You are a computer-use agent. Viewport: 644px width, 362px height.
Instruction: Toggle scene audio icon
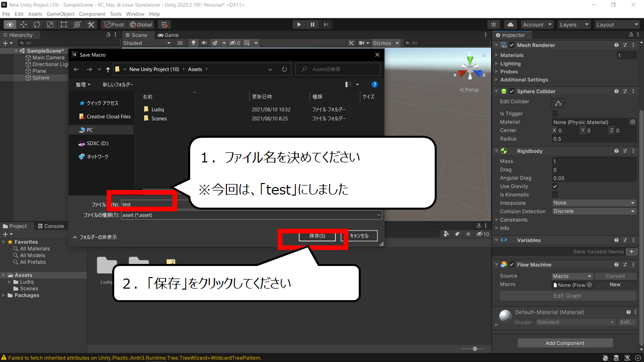pyautogui.click(x=204, y=43)
